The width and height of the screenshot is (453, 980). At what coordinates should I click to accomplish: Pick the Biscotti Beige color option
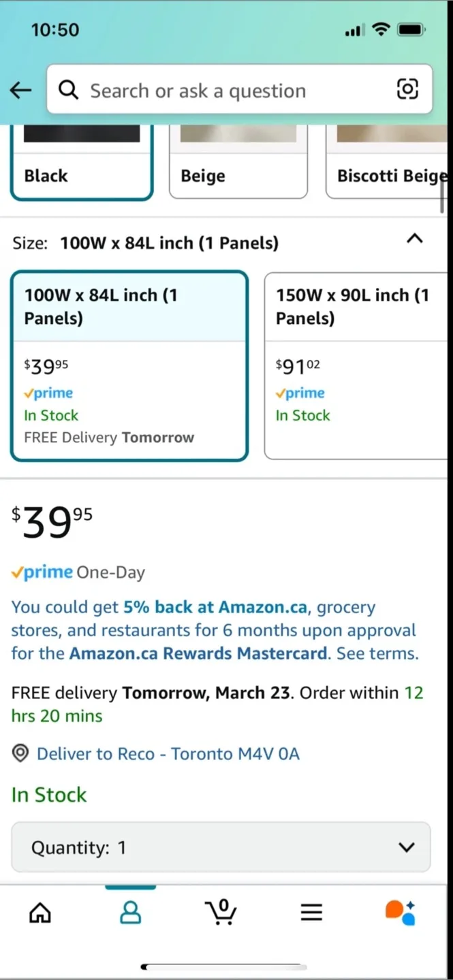coord(388,167)
